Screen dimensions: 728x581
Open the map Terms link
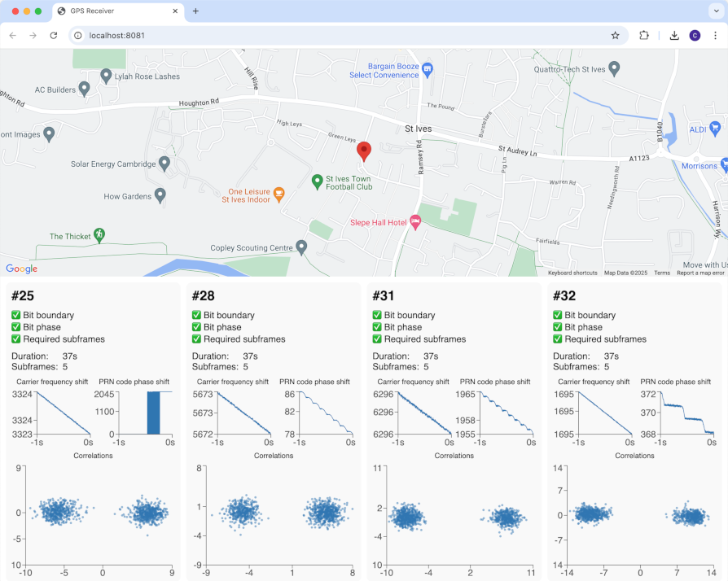(662, 273)
